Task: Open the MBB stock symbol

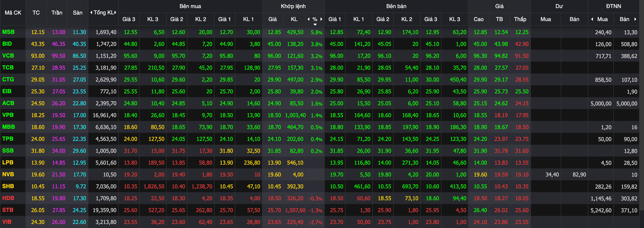Action: pos(8,127)
